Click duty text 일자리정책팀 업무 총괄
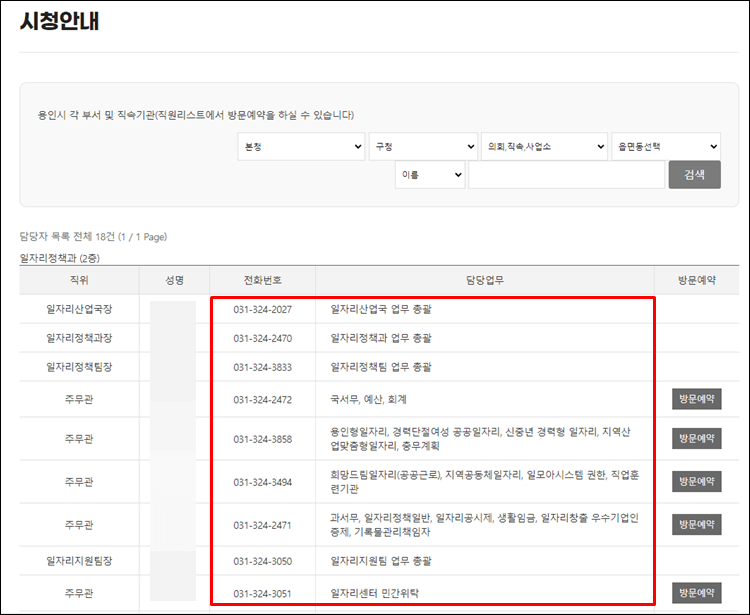750x615 pixels. [x=381, y=367]
